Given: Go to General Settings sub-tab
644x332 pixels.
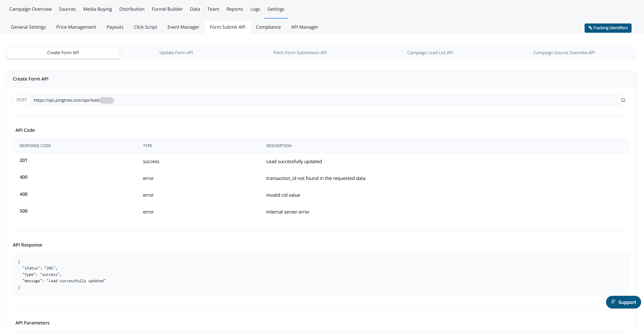Looking at the screenshot, I should click(x=28, y=27).
